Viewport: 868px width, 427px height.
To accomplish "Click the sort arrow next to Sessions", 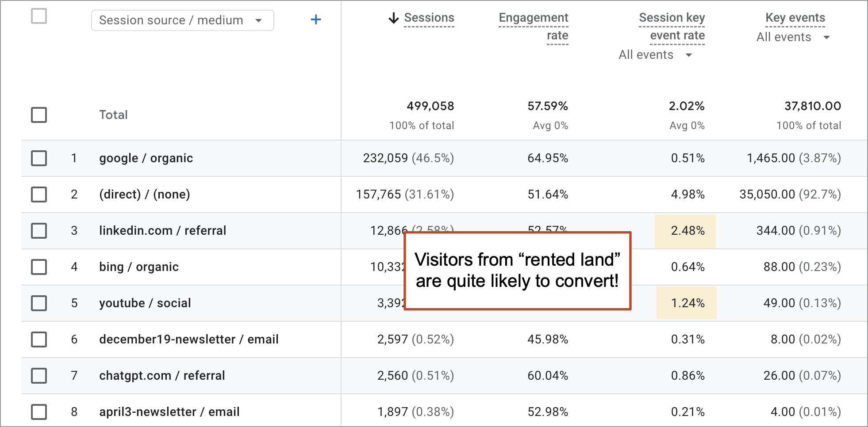I will [x=393, y=18].
